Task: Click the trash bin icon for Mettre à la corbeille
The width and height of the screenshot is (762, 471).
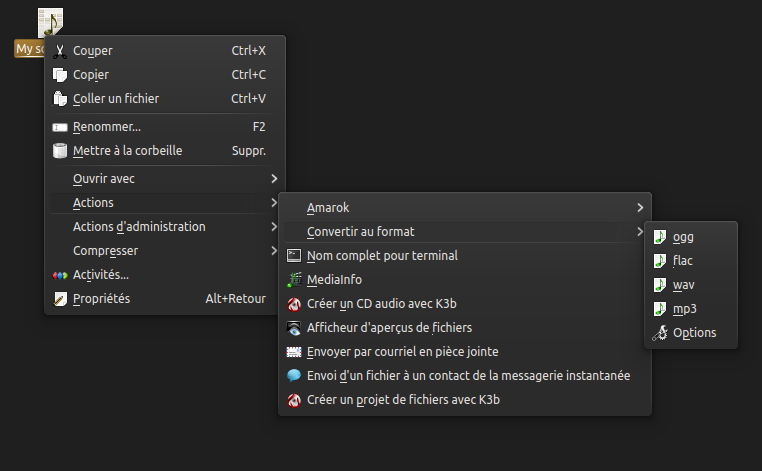Action: click(60, 151)
